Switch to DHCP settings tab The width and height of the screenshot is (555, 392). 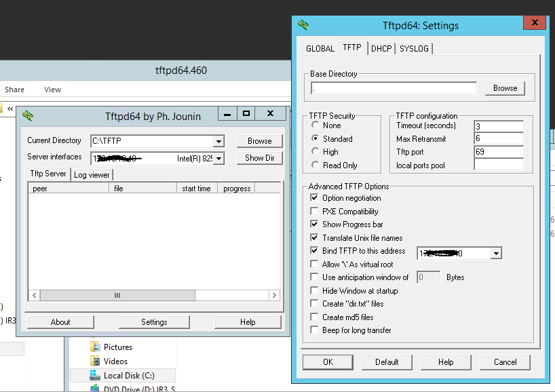coord(381,48)
